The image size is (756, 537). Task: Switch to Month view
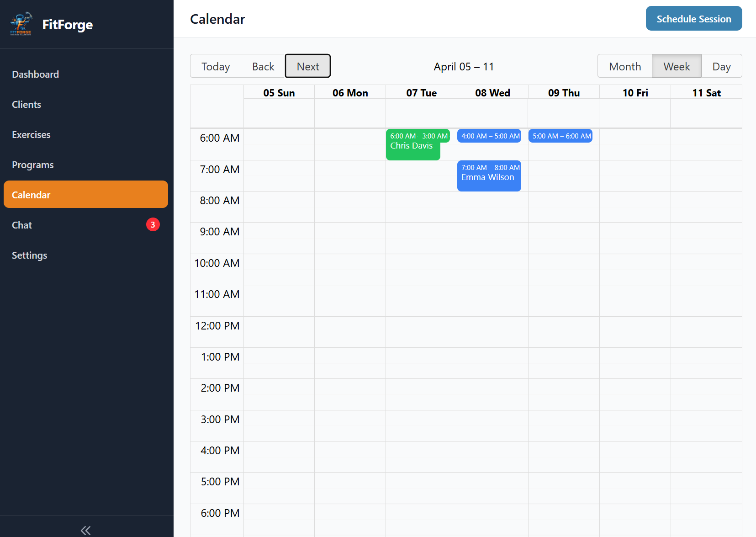click(x=624, y=66)
